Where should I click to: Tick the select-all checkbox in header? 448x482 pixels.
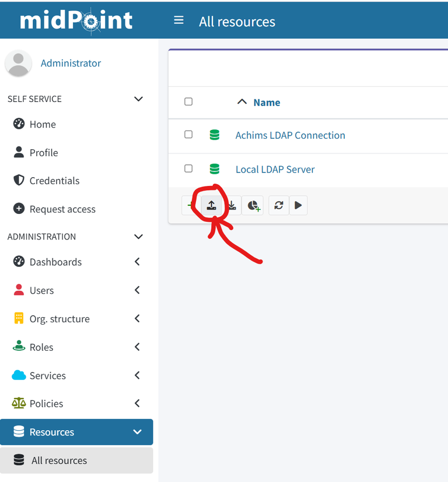click(x=188, y=101)
